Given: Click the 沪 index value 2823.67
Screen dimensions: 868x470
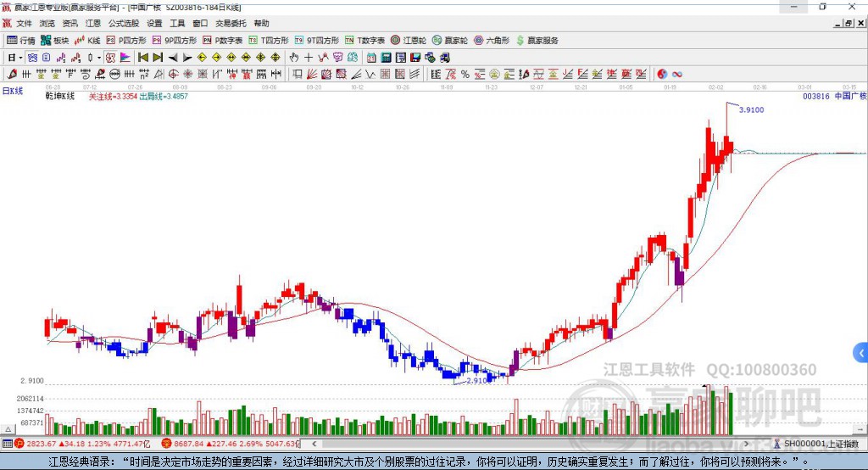Looking at the screenshot, I should pyautogui.click(x=41, y=444).
